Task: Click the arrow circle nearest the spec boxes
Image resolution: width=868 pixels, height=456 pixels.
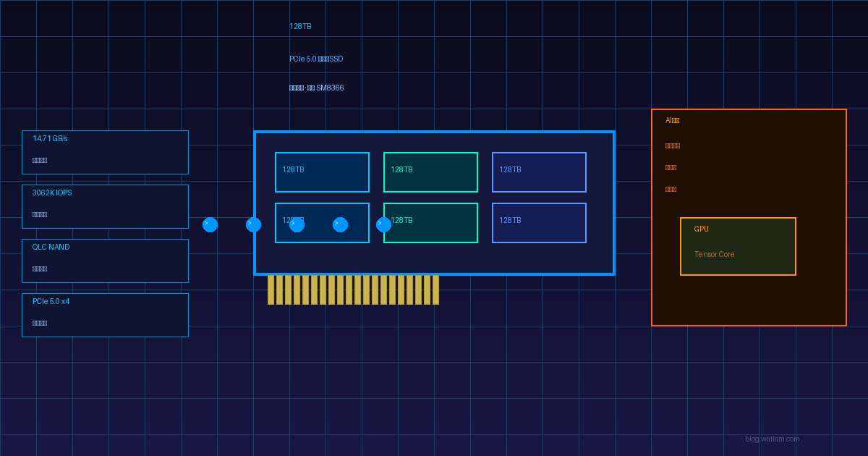Action: pyautogui.click(x=210, y=224)
